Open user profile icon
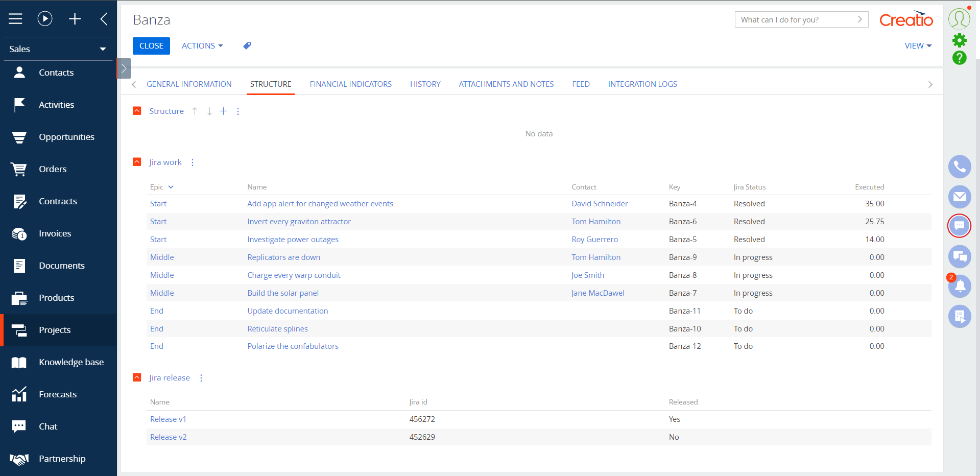Viewport: 980px width, 476px height. coord(959,18)
